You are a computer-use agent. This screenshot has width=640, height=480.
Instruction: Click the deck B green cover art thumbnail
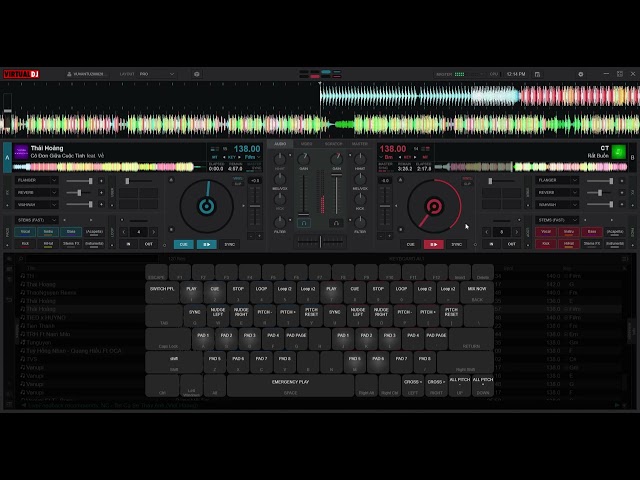click(619, 152)
